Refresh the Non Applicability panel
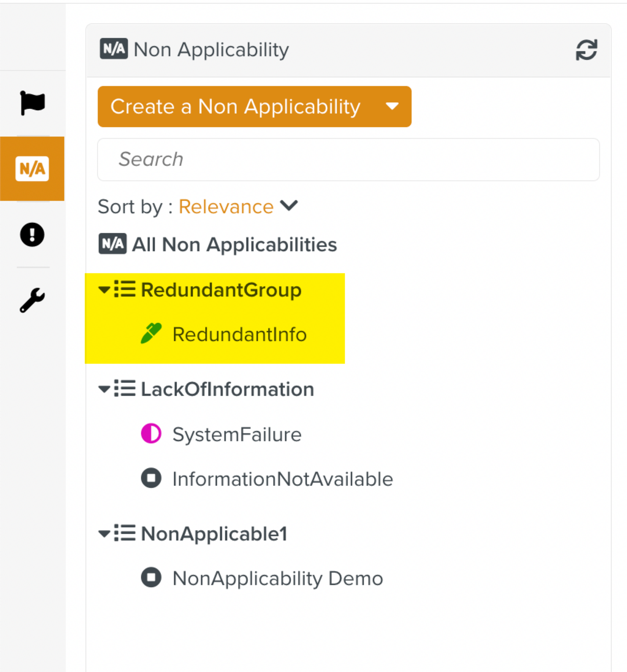Viewport: 627px width, 672px height. click(x=586, y=50)
